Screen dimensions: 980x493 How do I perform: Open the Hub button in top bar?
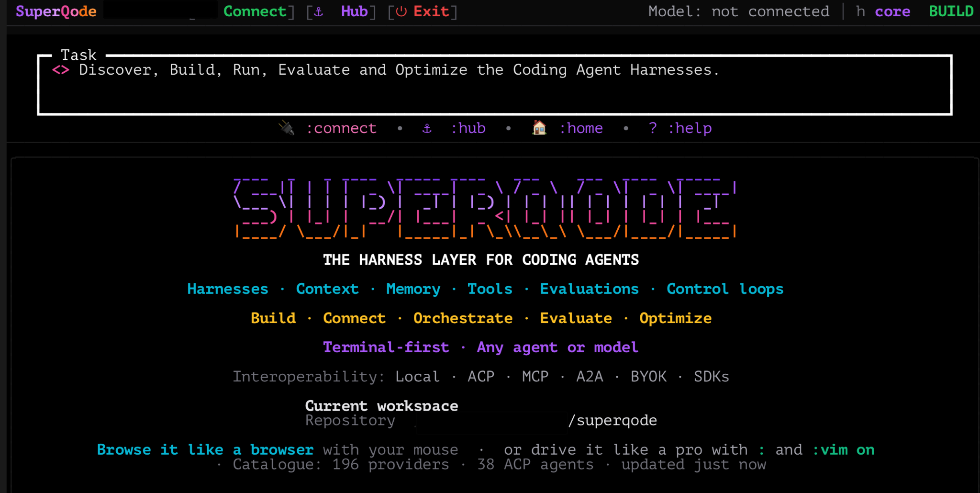[x=354, y=11]
